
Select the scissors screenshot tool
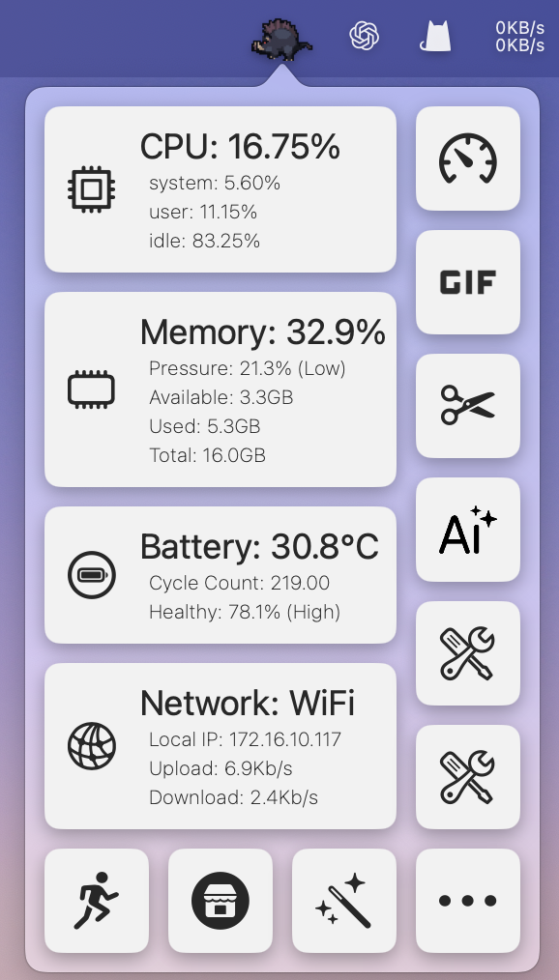468,406
